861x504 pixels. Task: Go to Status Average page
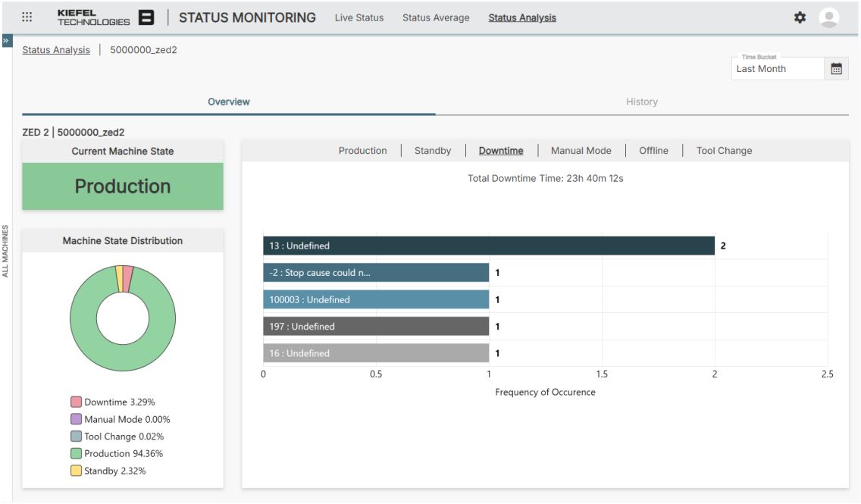click(436, 17)
